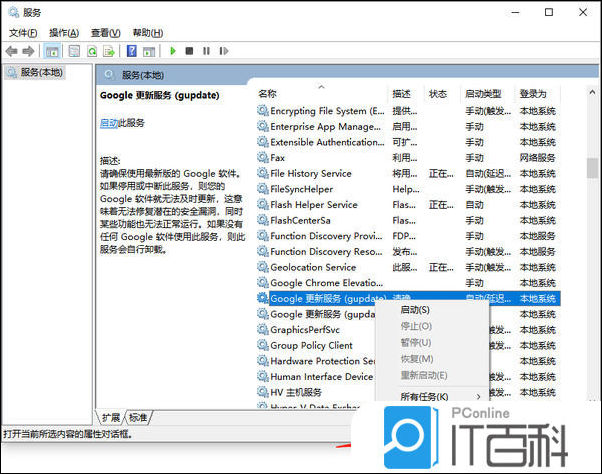
Task: Toggle the show/hide console tree icon
Action: click(52, 51)
